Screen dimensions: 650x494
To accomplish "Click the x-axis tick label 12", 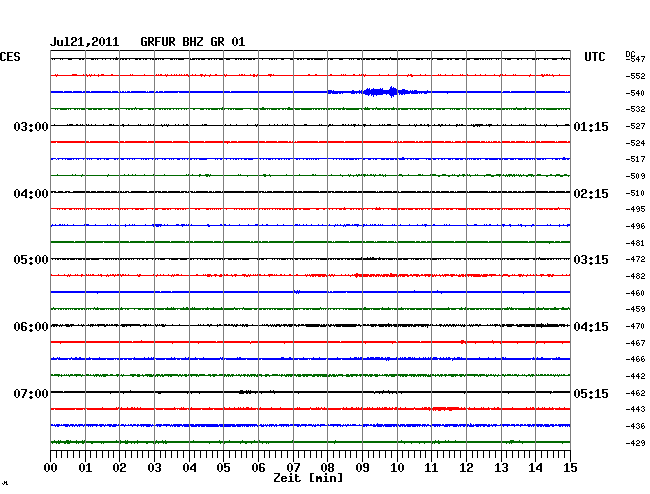I will point(466,468).
